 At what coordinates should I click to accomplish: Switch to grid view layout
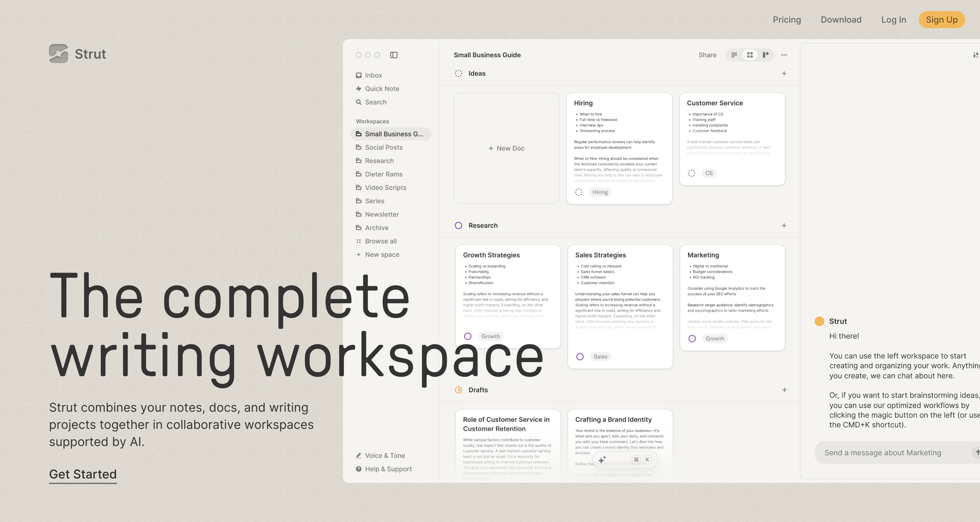[750, 55]
